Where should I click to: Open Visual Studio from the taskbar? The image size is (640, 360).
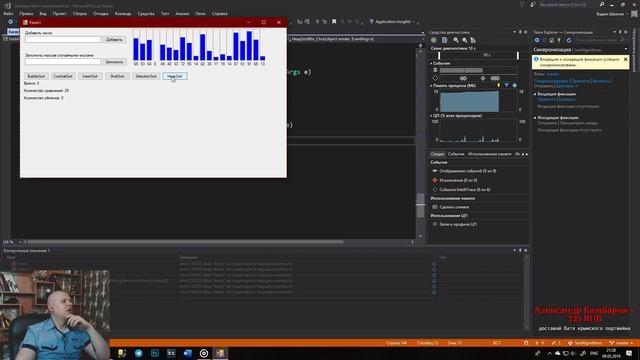click(x=220, y=353)
